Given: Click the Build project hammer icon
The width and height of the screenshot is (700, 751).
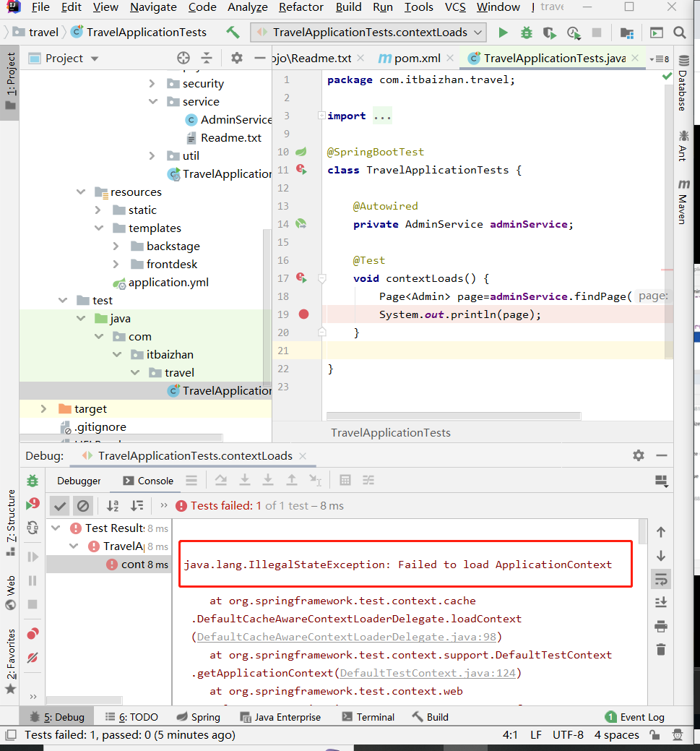Looking at the screenshot, I should tap(233, 32).
